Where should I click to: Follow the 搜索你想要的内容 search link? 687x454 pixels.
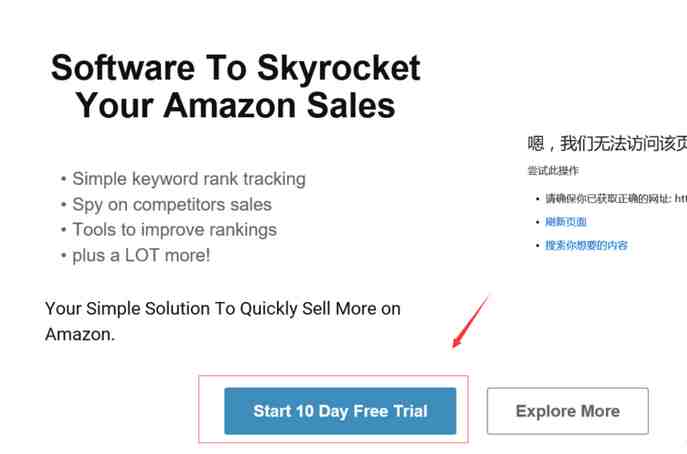[x=586, y=245]
